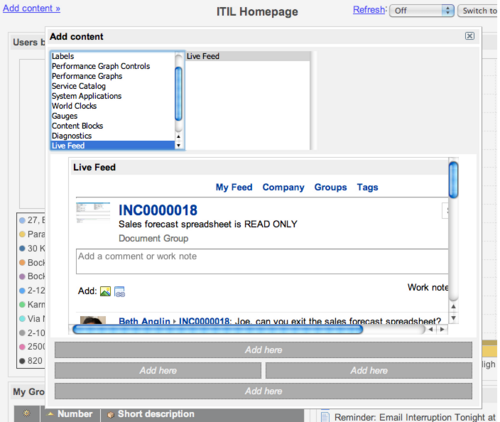Viewport: 500px width, 422px height.
Task: Select Live Feed in the category list
Action: point(113,146)
